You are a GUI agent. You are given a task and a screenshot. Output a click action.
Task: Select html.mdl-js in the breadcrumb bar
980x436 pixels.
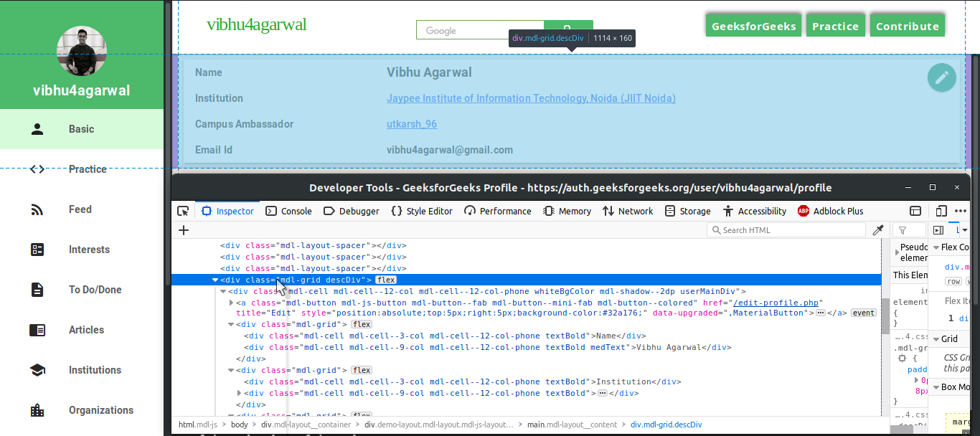tap(198, 425)
